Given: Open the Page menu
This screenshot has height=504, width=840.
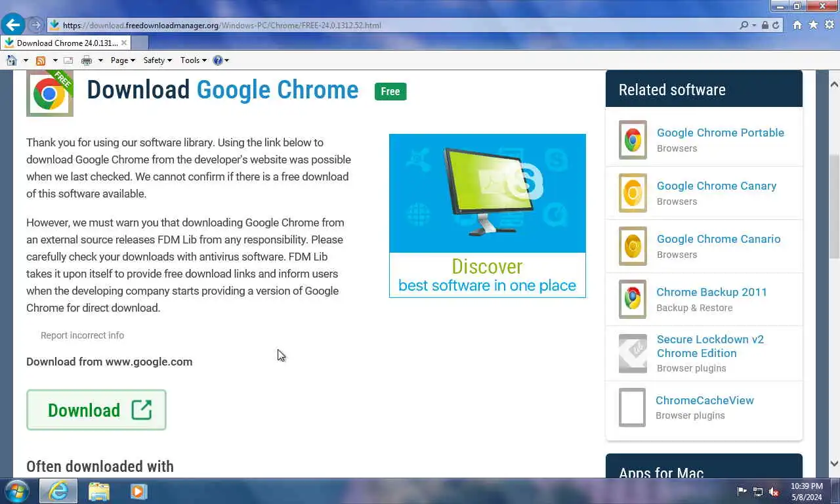Looking at the screenshot, I should coord(123,60).
